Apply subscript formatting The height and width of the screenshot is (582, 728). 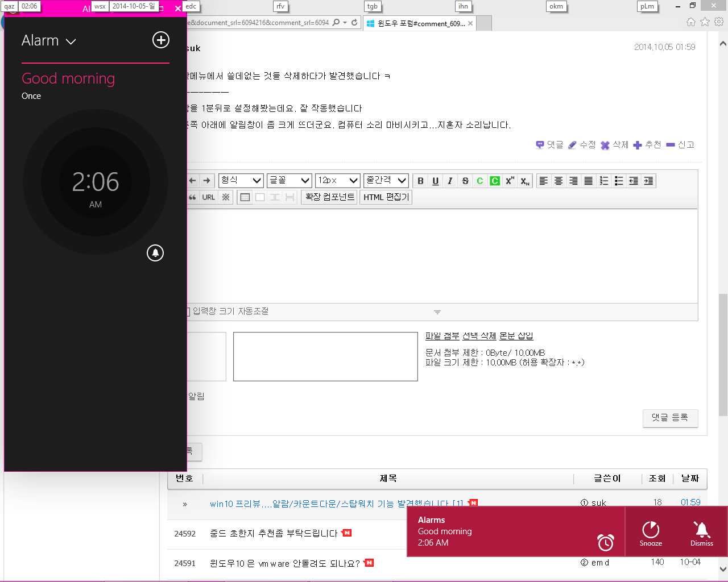pyautogui.click(x=525, y=181)
